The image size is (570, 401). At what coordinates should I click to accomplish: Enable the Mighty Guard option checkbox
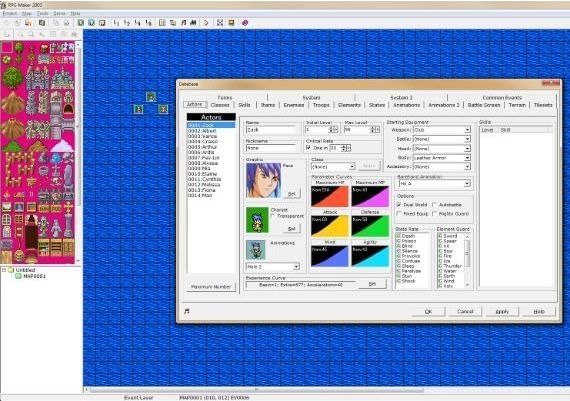434,214
